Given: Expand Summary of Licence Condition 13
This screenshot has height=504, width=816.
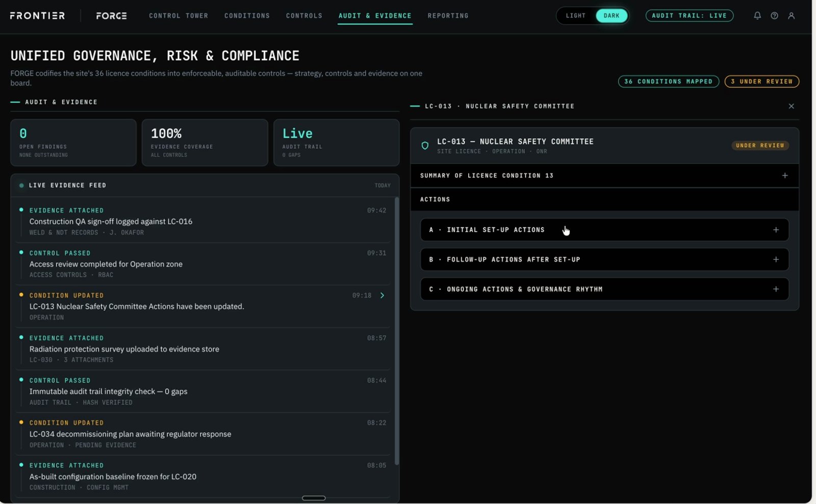Looking at the screenshot, I should click(x=604, y=175).
